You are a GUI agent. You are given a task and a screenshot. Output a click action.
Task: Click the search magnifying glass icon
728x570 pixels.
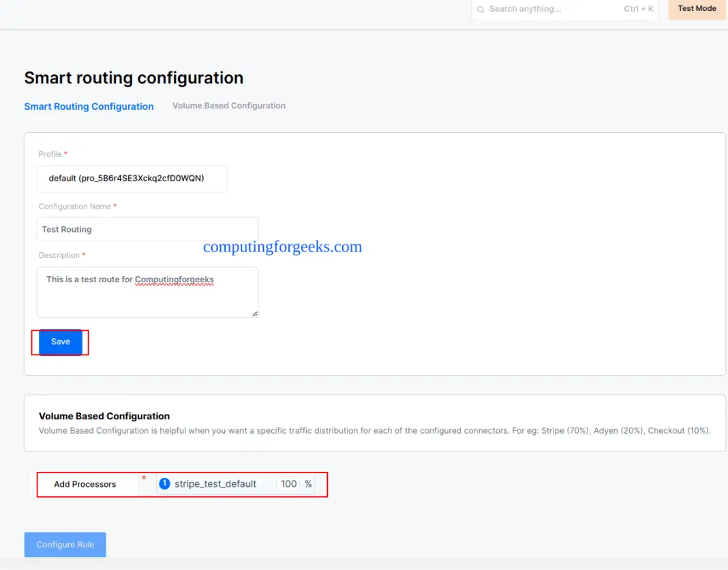(x=480, y=9)
